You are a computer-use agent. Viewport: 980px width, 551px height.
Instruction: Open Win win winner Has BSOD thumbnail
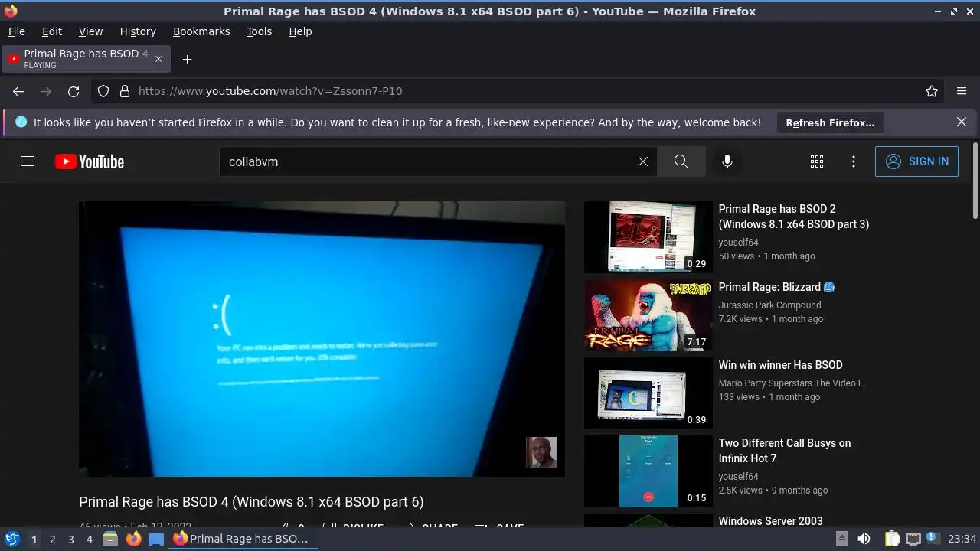648,393
